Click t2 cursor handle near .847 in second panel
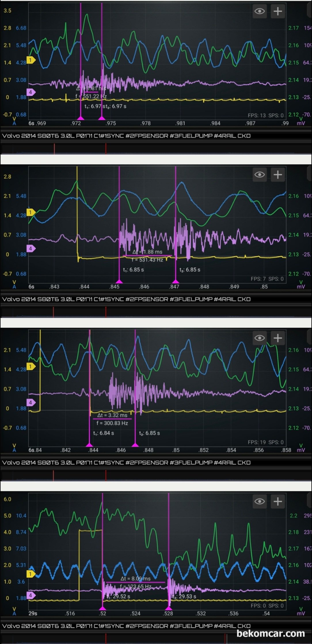The width and height of the screenshot is (312, 644). [176, 281]
